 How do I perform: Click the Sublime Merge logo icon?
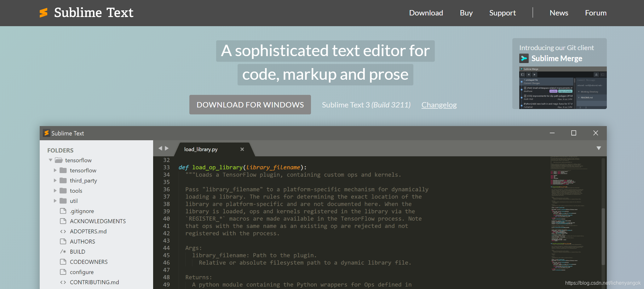524,58
